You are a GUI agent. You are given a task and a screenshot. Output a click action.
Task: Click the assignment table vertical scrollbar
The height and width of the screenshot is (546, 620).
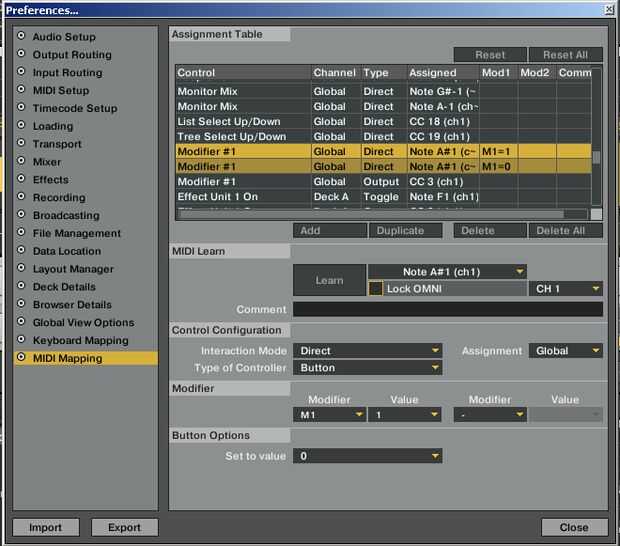[x=596, y=138]
